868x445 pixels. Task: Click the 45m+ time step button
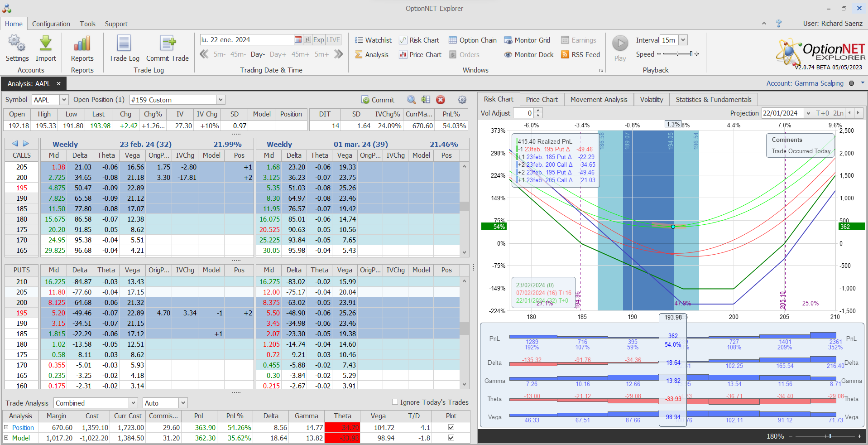tap(300, 54)
